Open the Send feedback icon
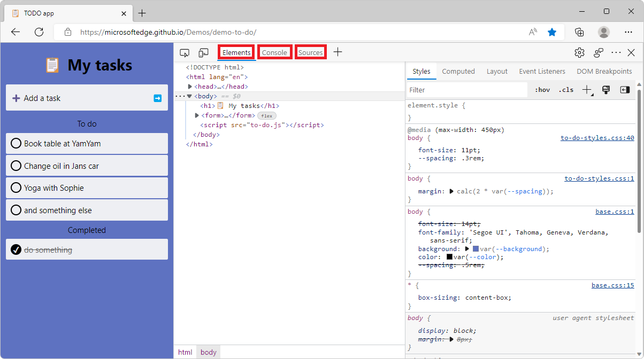 [x=598, y=52]
